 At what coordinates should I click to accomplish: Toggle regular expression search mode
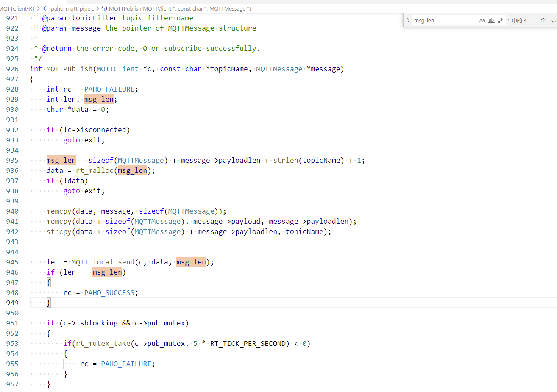coord(500,20)
